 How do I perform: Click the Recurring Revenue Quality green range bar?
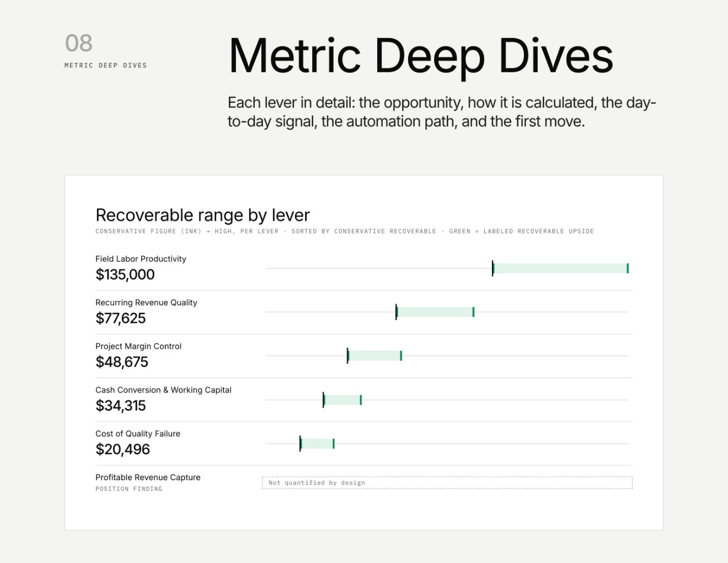(435, 312)
